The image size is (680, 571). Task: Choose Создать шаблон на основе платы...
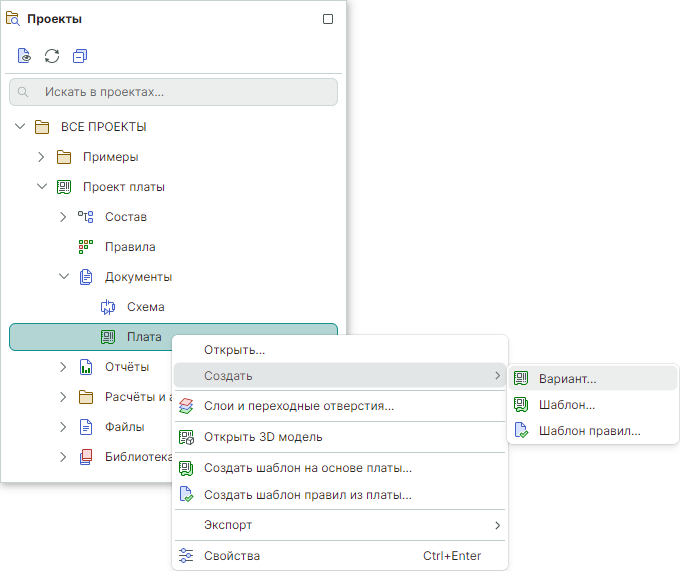pyautogui.click(x=307, y=467)
